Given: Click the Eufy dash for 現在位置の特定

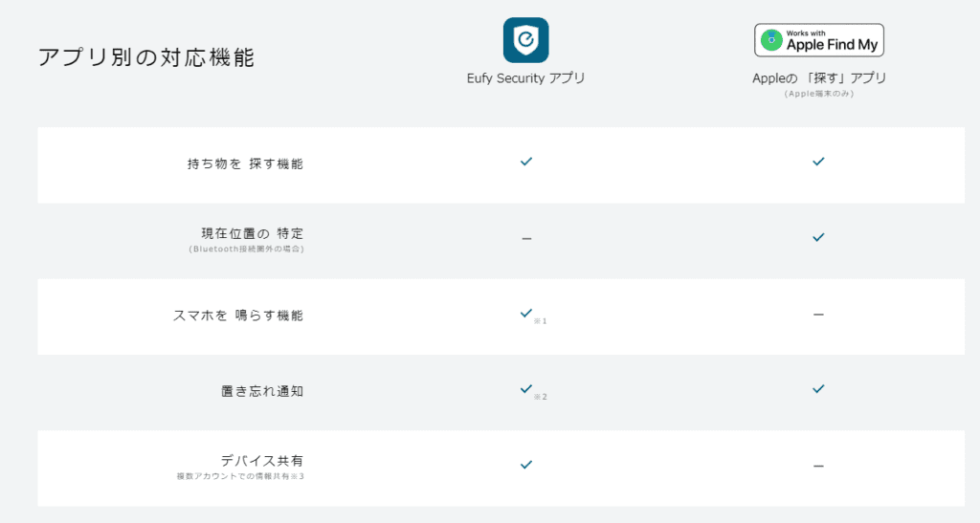Looking at the screenshot, I should point(526,238).
